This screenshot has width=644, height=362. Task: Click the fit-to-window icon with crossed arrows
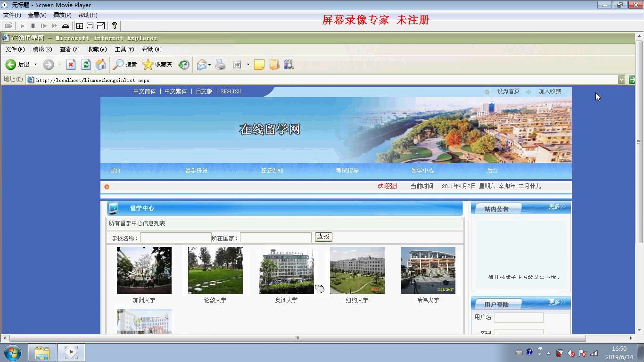coord(80,26)
